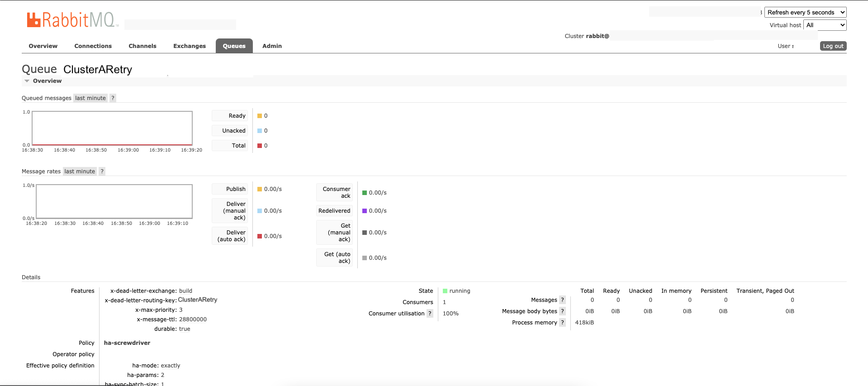The width and height of the screenshot is (868, 386).
Task: Open the Admin tab
Action: point(272,46)
